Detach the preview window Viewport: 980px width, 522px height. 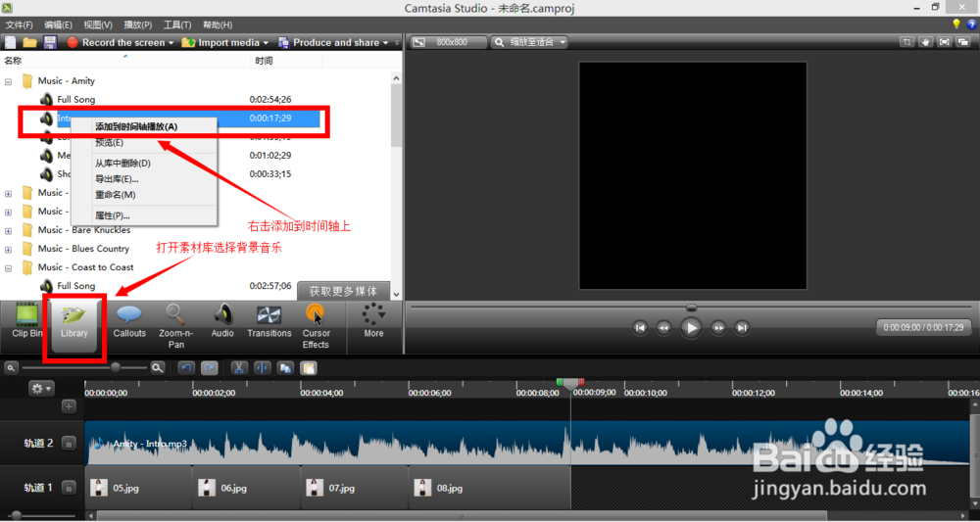tap(962, 42)
